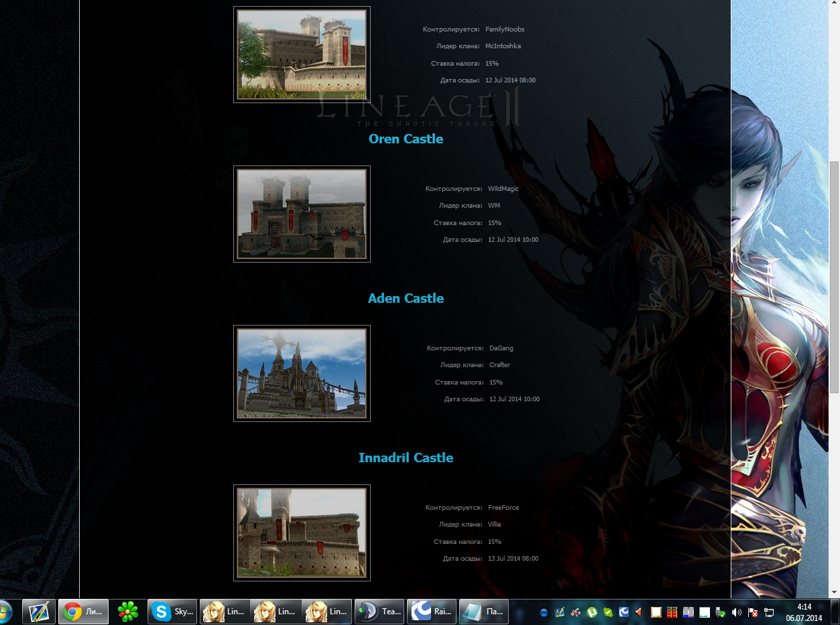Click the page scrollbar thumb
The height and width of the screenshot is (625, 840).
pyautogui.click(x=834, y=277)
